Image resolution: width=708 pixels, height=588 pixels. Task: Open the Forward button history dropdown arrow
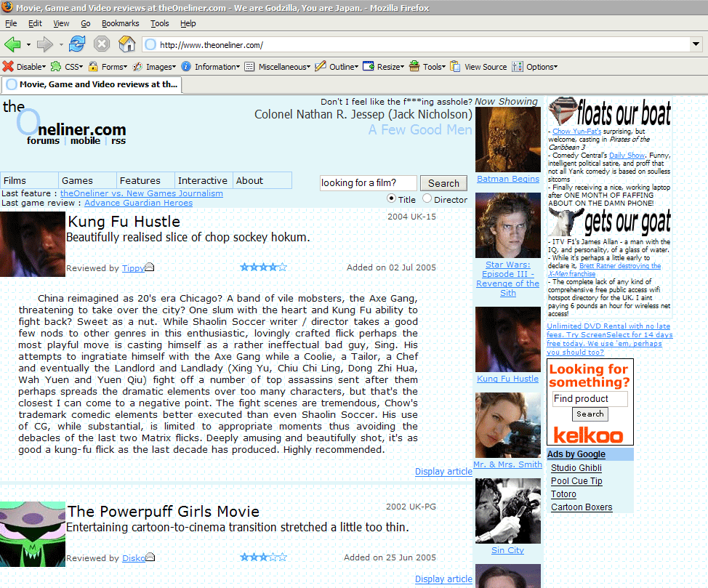[61, 45]
